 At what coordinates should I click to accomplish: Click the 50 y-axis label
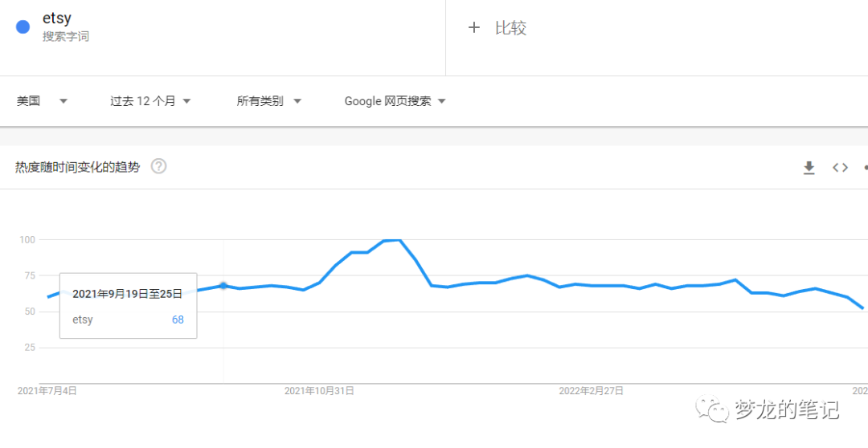point(31,312)
